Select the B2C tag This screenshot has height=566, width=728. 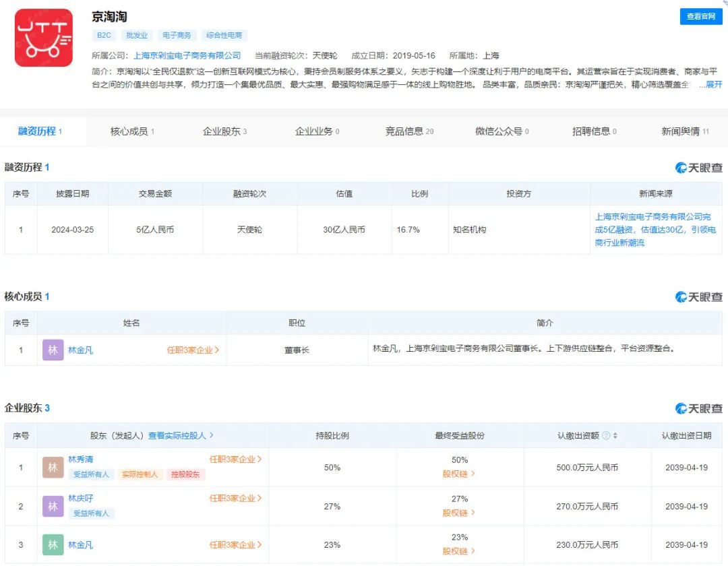[x=104, y=35]
